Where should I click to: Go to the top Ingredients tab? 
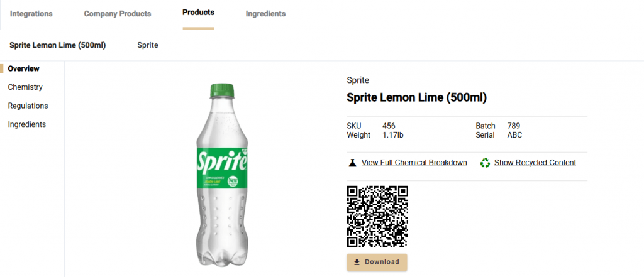265,14
